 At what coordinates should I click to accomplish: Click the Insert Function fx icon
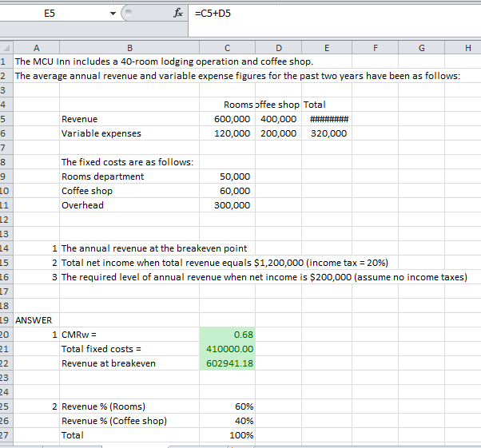[x=178, y=13]
